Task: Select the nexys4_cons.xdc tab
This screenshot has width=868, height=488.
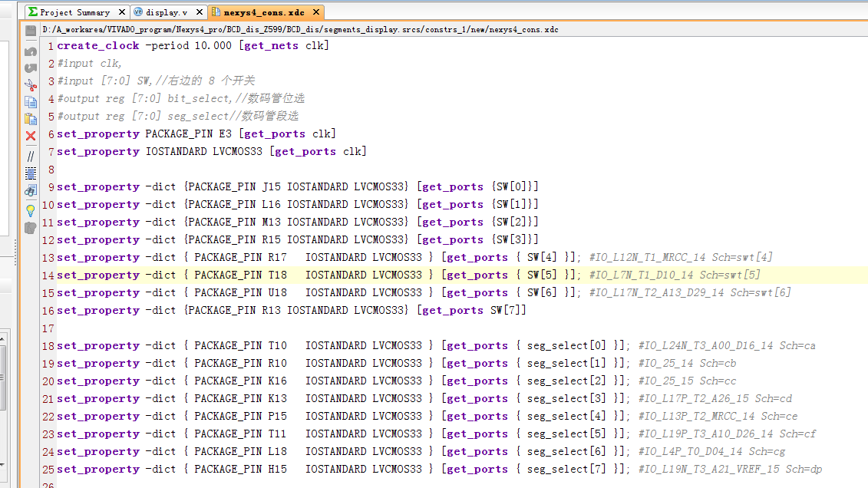Action: pyautogui.click(x=264, y=12)
